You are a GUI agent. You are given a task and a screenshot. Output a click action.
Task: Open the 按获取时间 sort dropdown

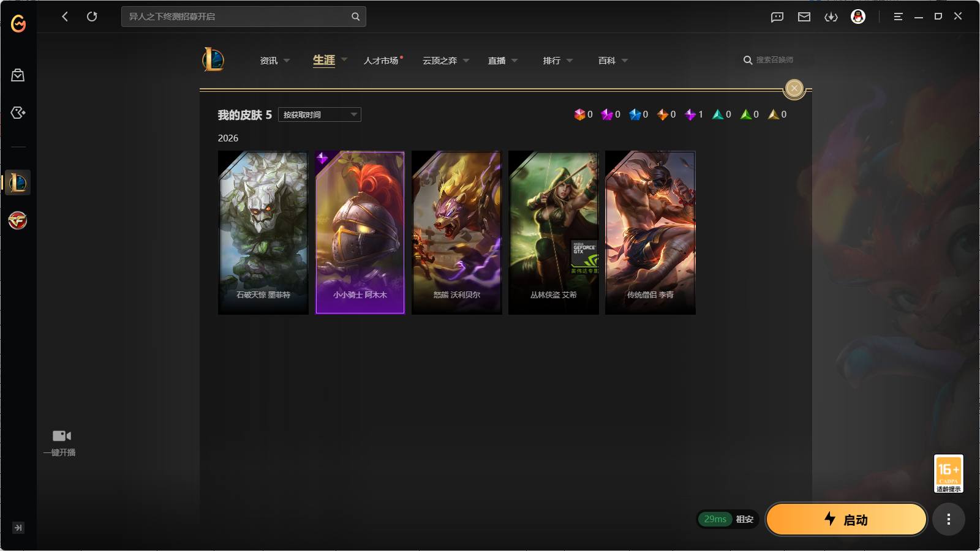320,114
